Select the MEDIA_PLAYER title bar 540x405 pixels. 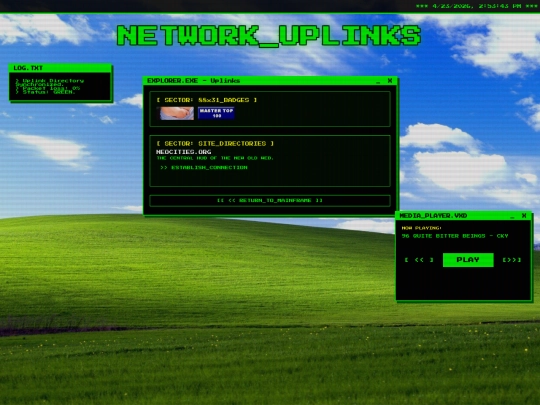[x=464, y=216]
